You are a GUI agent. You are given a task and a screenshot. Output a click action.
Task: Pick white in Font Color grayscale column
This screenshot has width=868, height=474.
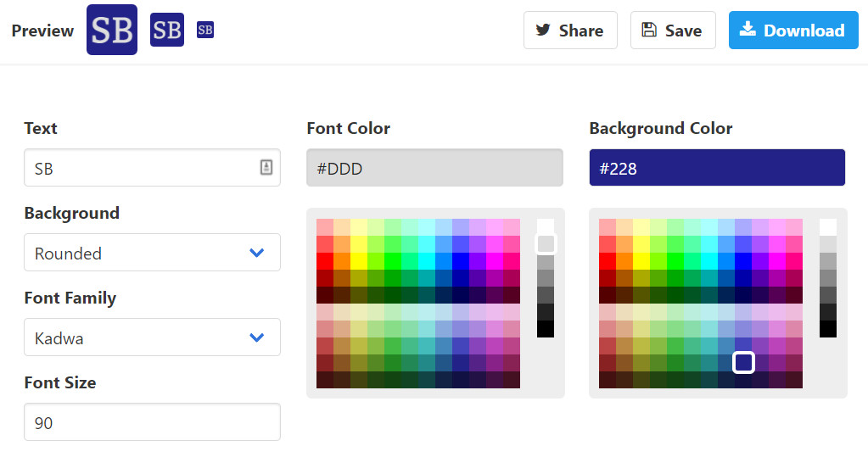click(546, 226)
